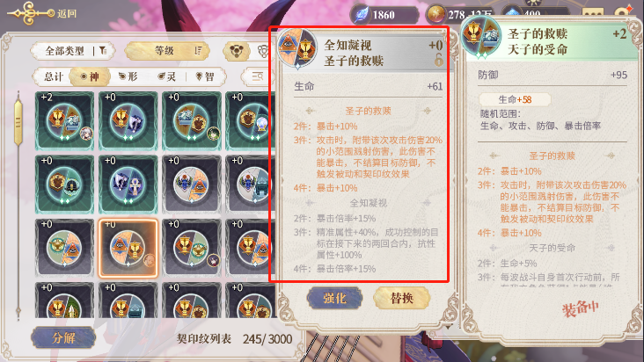Click the list search icon button

point(258,76)
